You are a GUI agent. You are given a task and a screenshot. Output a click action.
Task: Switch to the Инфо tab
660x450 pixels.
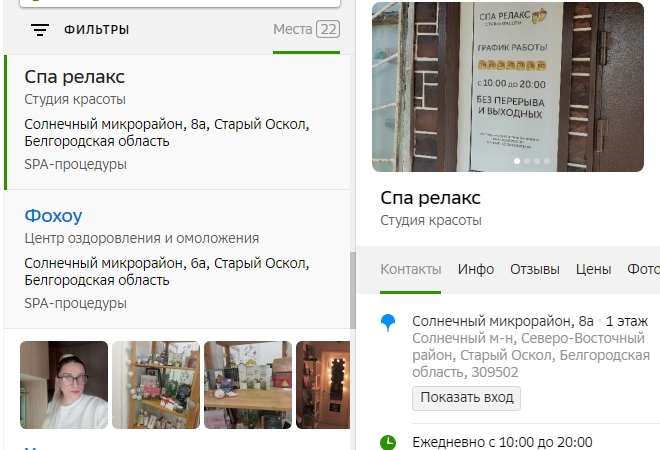coord(476,269)
